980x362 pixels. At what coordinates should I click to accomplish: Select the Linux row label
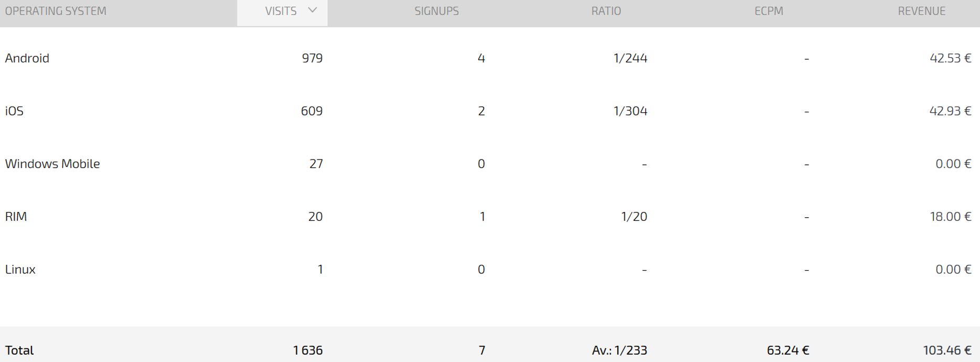[x=20, y=270]
